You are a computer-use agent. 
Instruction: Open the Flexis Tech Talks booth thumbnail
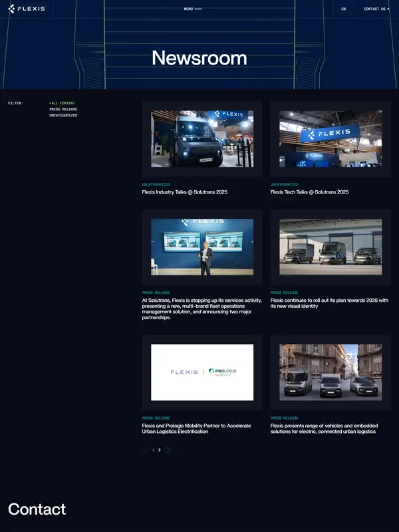click(331, 138)
